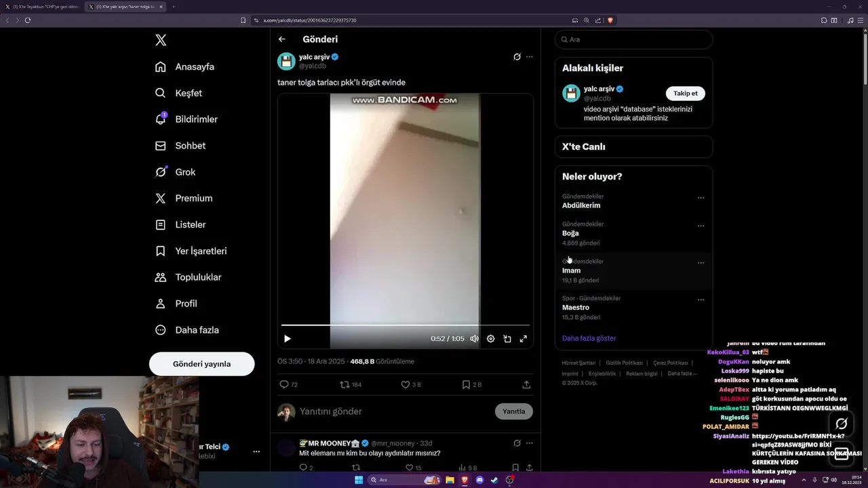Open Steam from the taskbar
868x488 pixels.
point(495,480)
